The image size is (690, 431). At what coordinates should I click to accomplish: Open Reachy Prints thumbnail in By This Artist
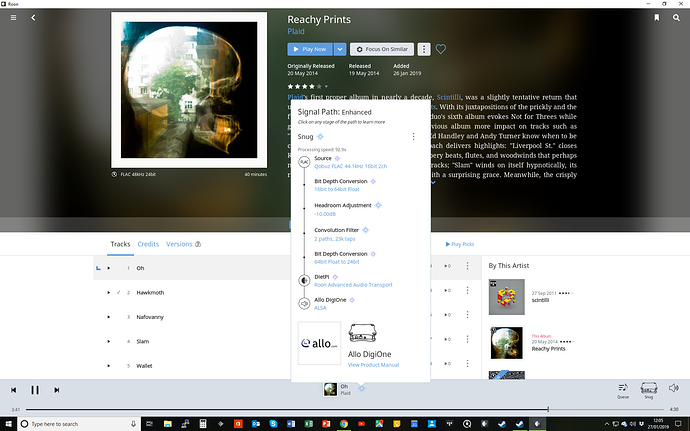click(x=506, y=343)
